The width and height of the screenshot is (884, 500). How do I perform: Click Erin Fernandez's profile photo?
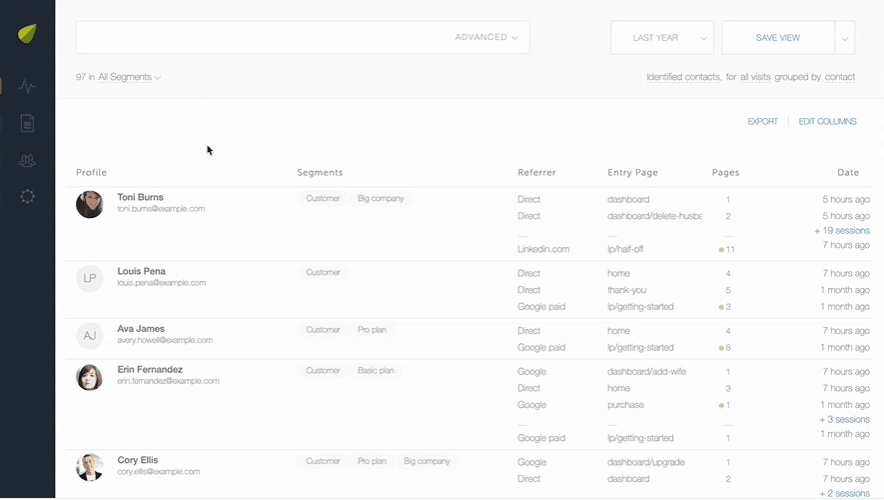(x=90, y=377)
